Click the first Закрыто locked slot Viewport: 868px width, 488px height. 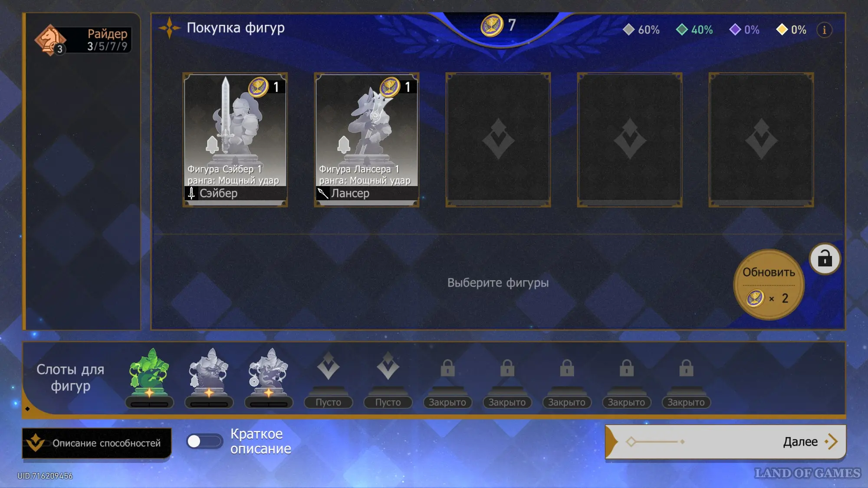pos(447,382)
